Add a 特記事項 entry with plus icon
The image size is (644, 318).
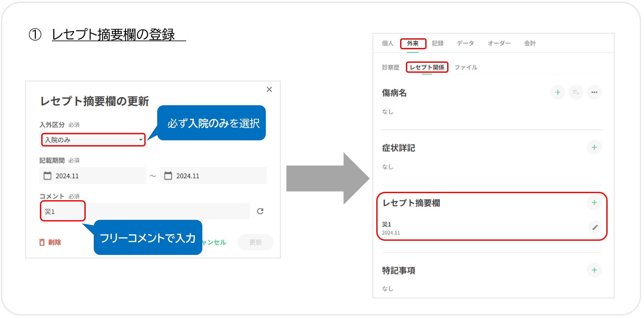594,270
